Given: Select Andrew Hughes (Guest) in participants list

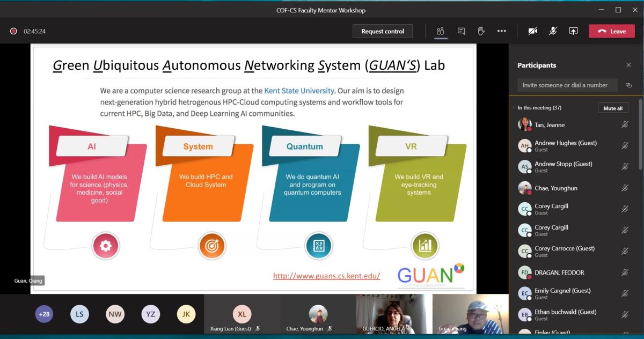Looking at the screenshot, I should click(565, 146).
